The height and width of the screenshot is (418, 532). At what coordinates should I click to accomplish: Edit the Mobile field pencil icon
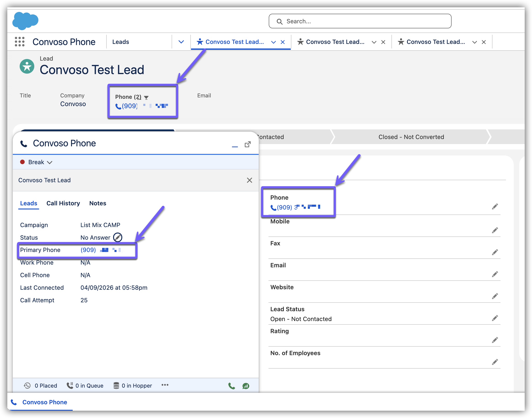pyautogui.click(x=495, y=230)
